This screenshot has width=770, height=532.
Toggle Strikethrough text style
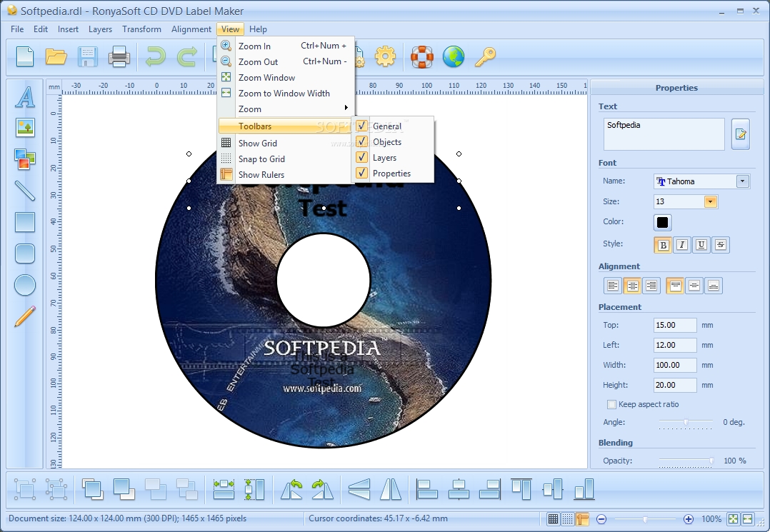[721, 244]
